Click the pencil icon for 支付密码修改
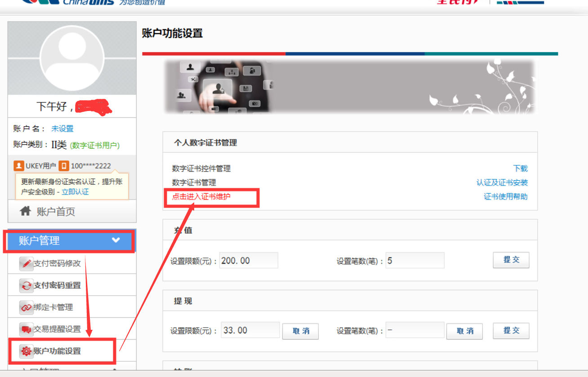 point(27,263)
